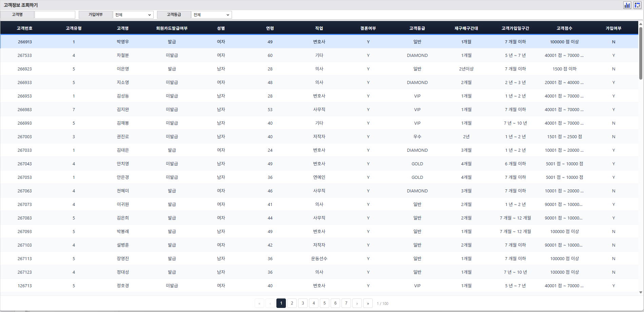Go to page 7 of the results
The image size is (644, 312).
(346, 303)
